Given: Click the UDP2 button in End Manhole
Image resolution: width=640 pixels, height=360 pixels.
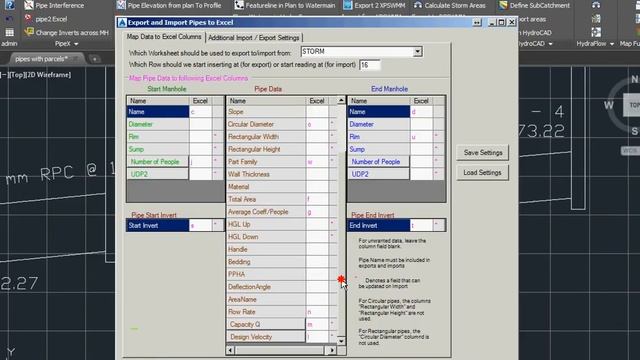Looking at the screenshot, I should [x=378, y=174].
